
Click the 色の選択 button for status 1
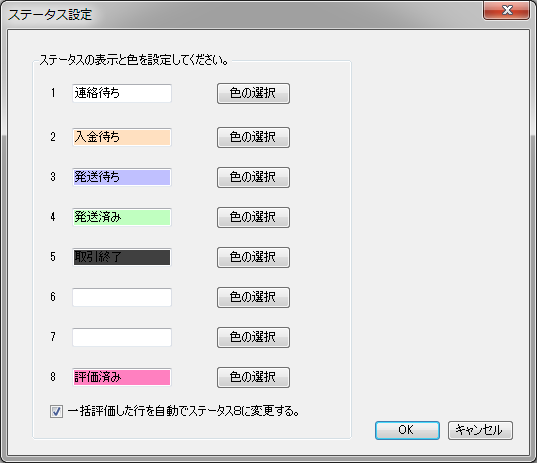click(x=253, y=93)
